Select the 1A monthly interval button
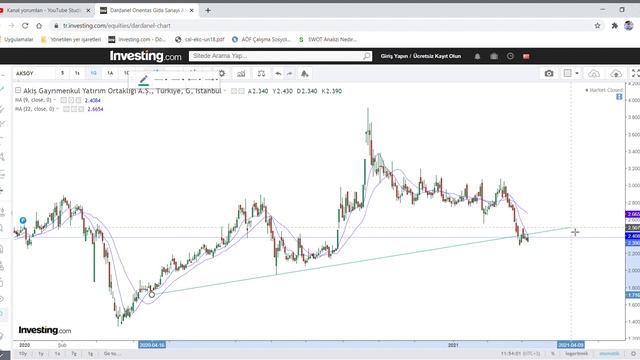This screenshot has height=360, width=640. click(110, 73)
